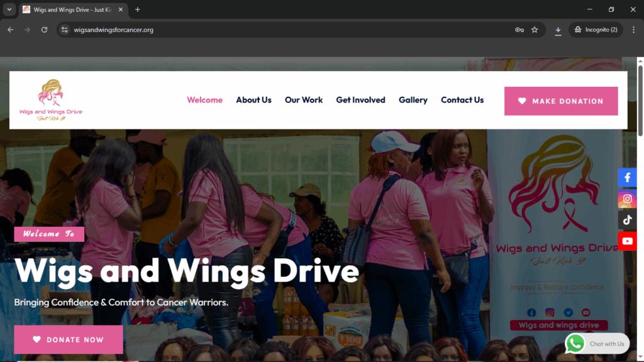The image size is (644, 362).
Task: View site information icon beside URL
Action: coord(64,30)
